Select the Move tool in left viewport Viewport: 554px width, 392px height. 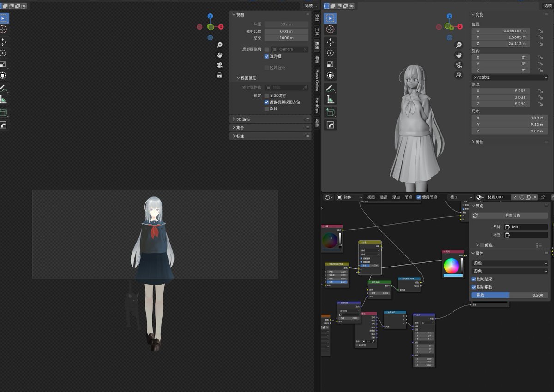3,42
